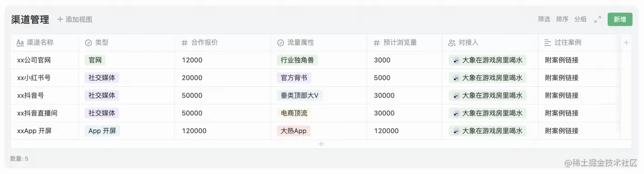Click the fullscreen expand arrows icon
The width and height of the screenshot is (644, 174).
click(x=598, y=20)
